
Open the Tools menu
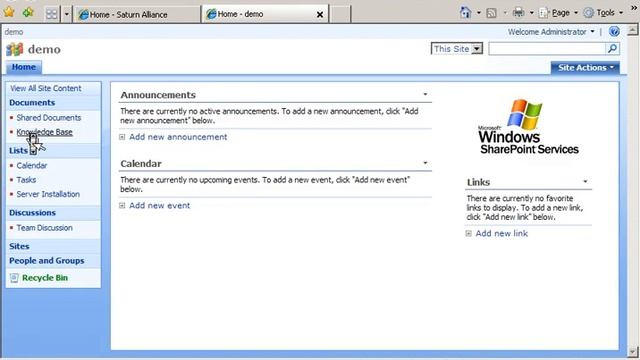pos(603,13)
